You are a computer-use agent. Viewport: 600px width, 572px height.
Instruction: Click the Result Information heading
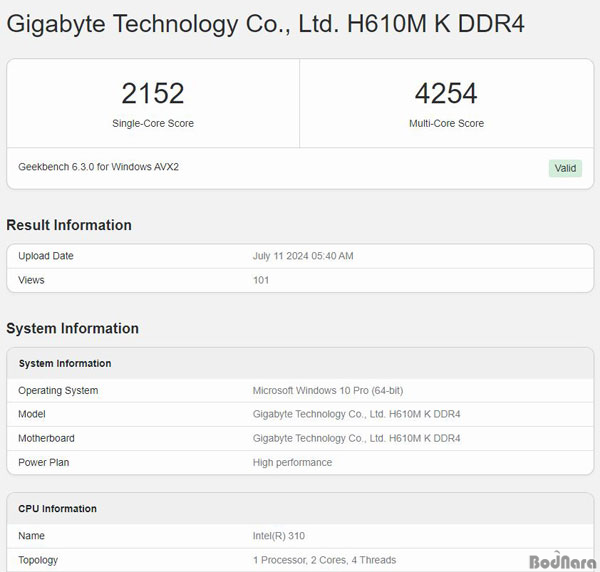coord(69,225)
